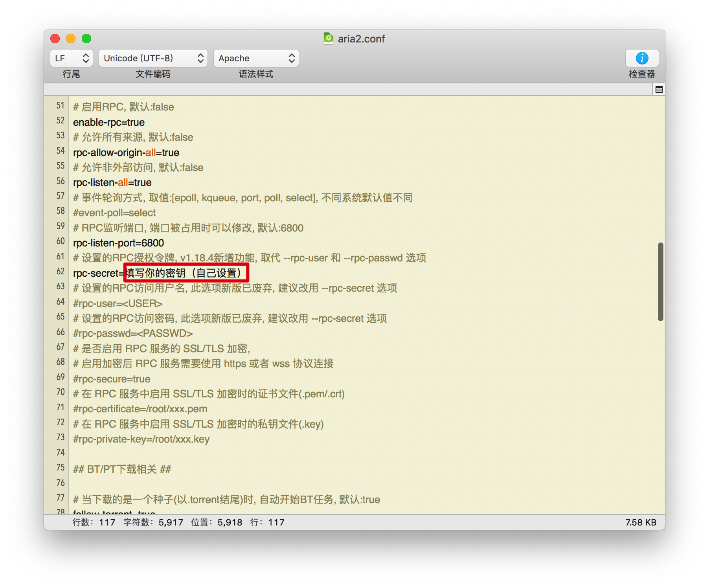Click the comment on line 57 about epoll
709x588 pixels.
tap(243, 198)
